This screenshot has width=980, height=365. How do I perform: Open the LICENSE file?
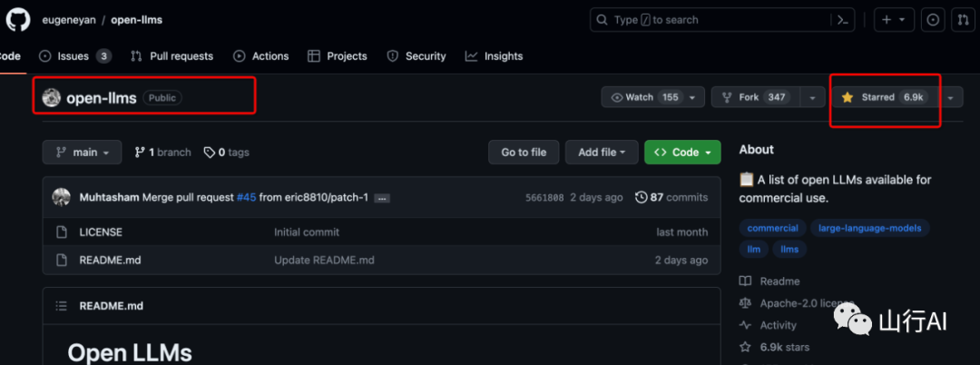(x=101, y=232)
